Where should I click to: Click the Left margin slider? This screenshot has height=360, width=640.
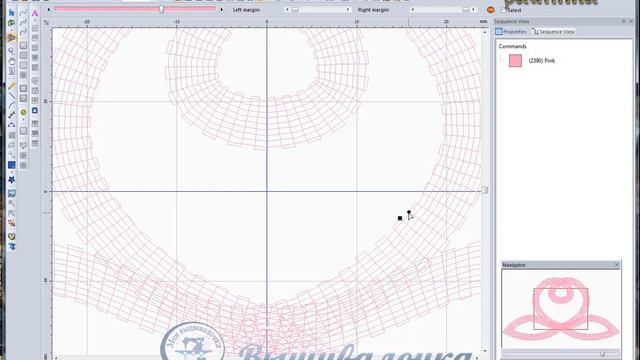[319, 9]
